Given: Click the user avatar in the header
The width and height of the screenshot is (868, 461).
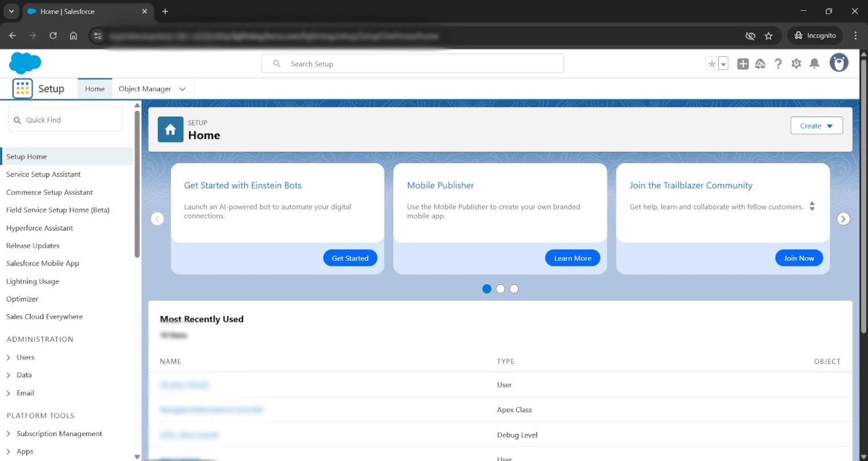Looking at the screenshot, I should click(839, 63).
